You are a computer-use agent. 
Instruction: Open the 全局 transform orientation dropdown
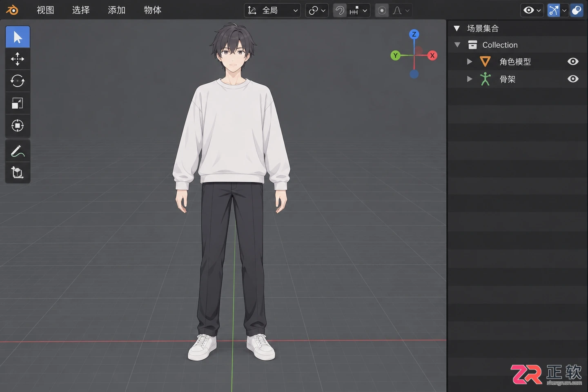pyautogui.click(x=272, y=10)
